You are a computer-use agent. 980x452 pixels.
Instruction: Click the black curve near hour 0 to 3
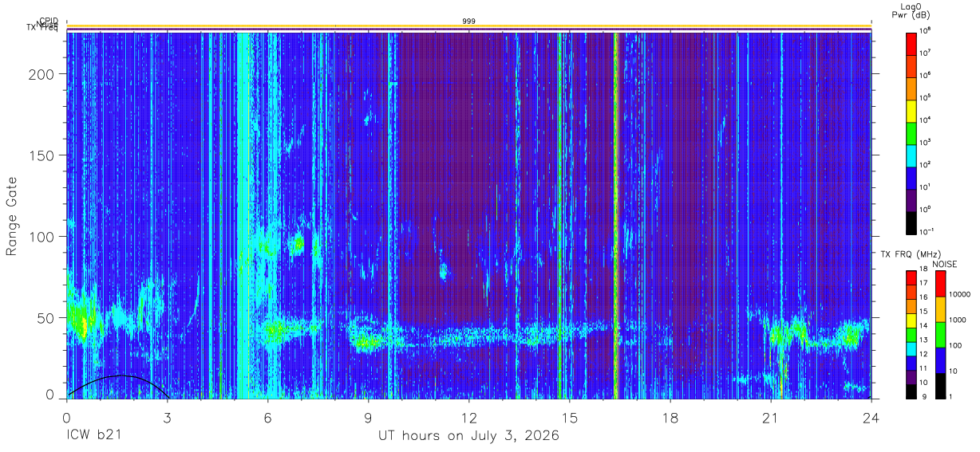click(x=120, y=377)
